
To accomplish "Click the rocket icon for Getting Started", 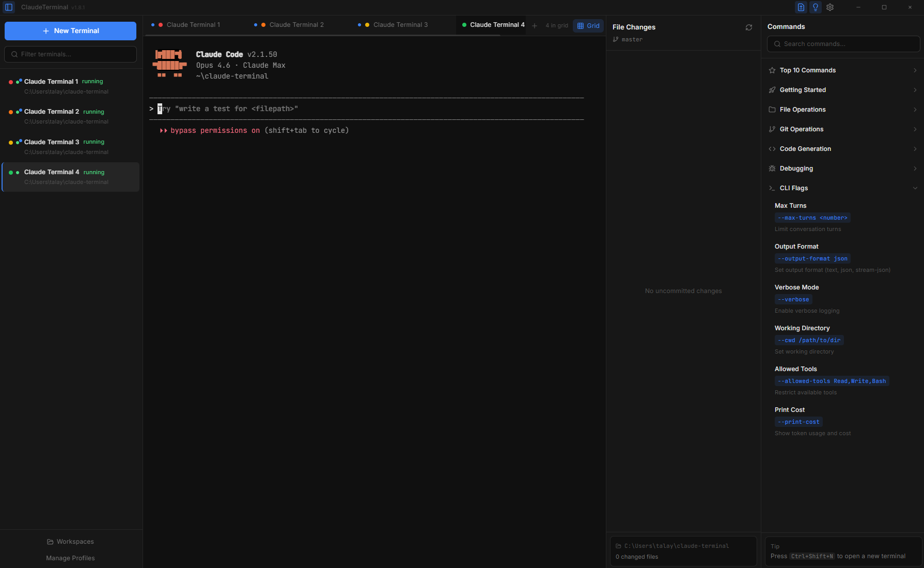I will coord(772,90).
